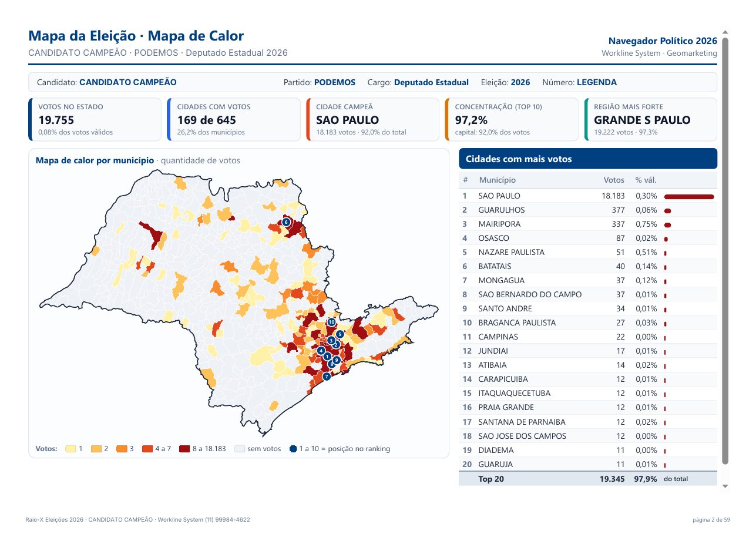Click the '% vál.' column header

[x=646, y=180]
